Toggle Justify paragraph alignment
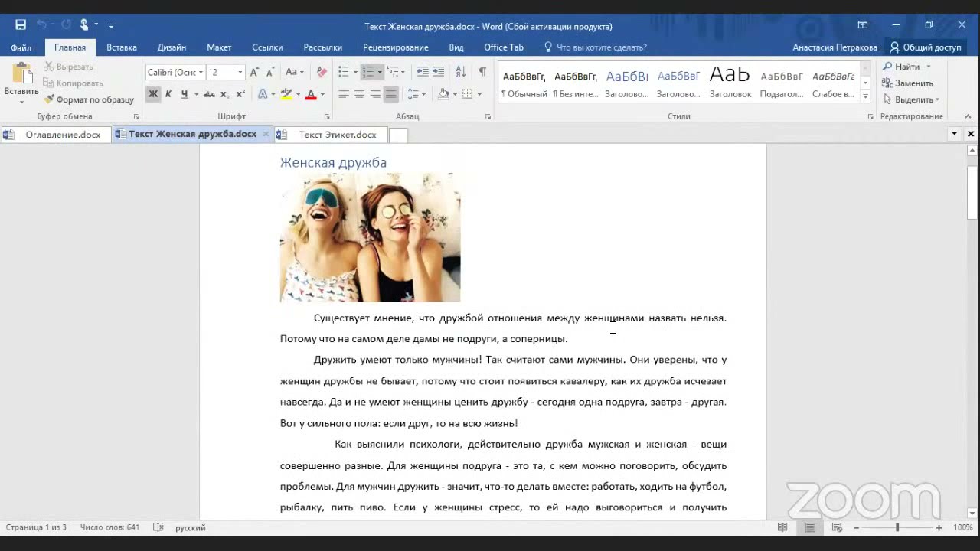 (x=391, y=94)
